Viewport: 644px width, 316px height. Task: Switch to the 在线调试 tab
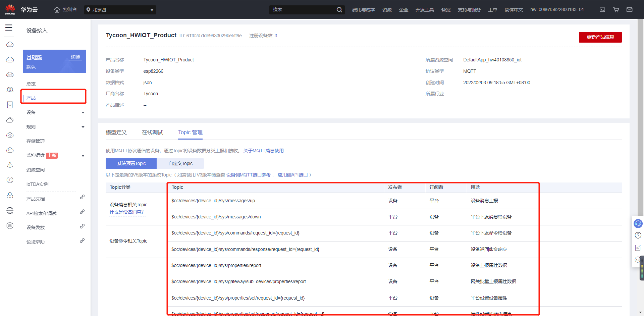pyautogui.click(x=152, y=133)
